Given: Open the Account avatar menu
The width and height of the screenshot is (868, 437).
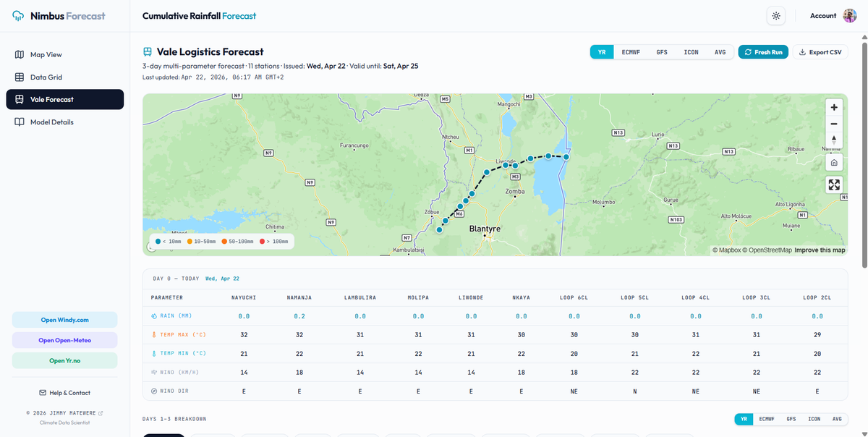Looking at the screenshot, I should [850, 16].
